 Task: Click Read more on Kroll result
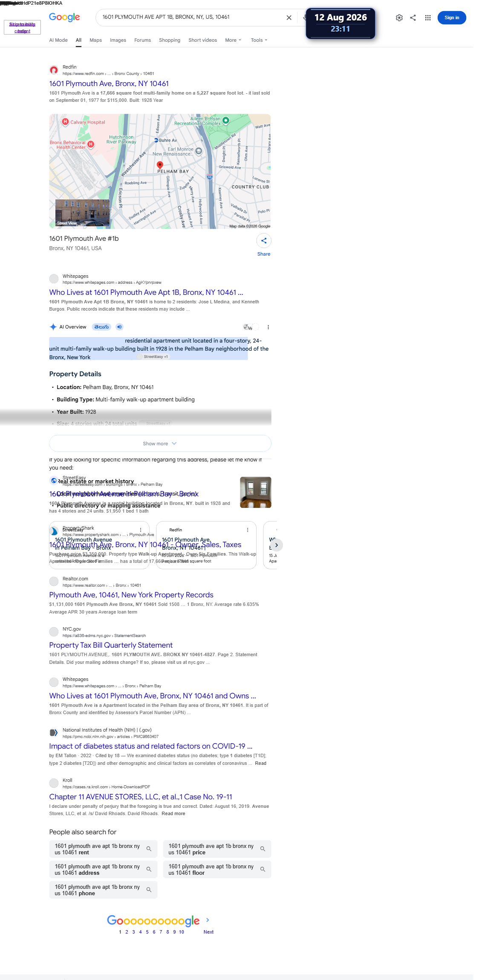(x=173, y=813)
